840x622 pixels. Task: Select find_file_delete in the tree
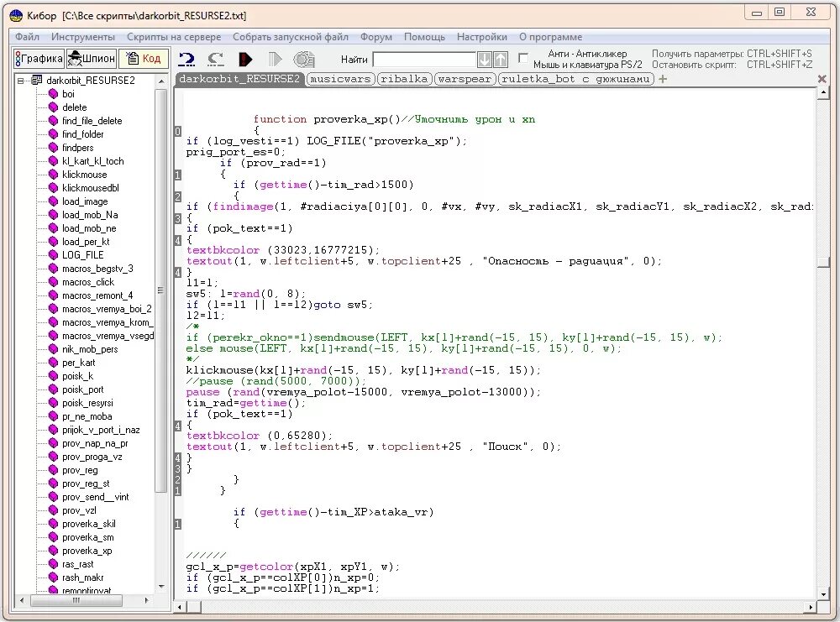point(92,120)
